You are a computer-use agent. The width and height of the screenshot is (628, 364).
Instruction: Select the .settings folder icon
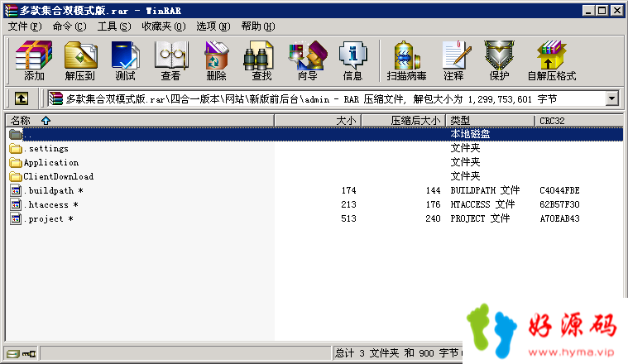click(16, 149)
